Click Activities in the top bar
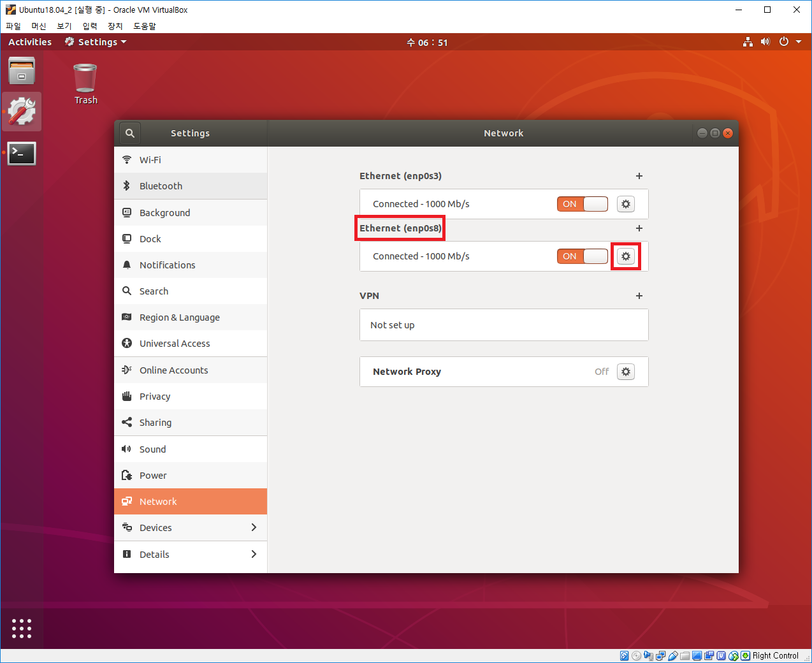Image resolution: width=812 pixels, height=663 pixels. pos(30,42)
